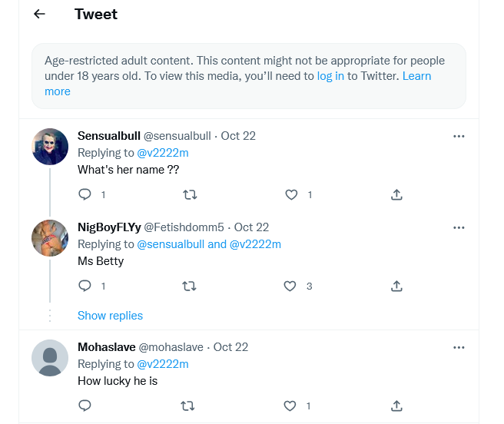504x424 pixels.
Task: Click the 'log in' link
Action: (330, 76)
